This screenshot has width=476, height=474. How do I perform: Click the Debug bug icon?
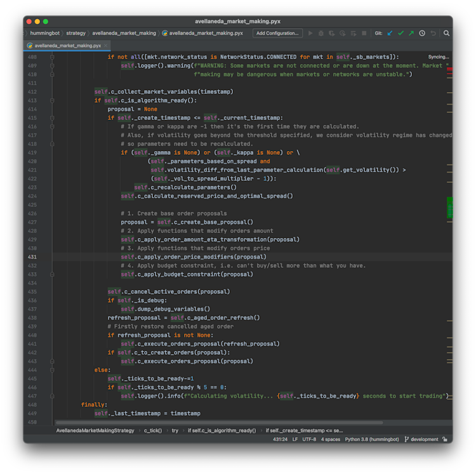(x=321, y=34)
